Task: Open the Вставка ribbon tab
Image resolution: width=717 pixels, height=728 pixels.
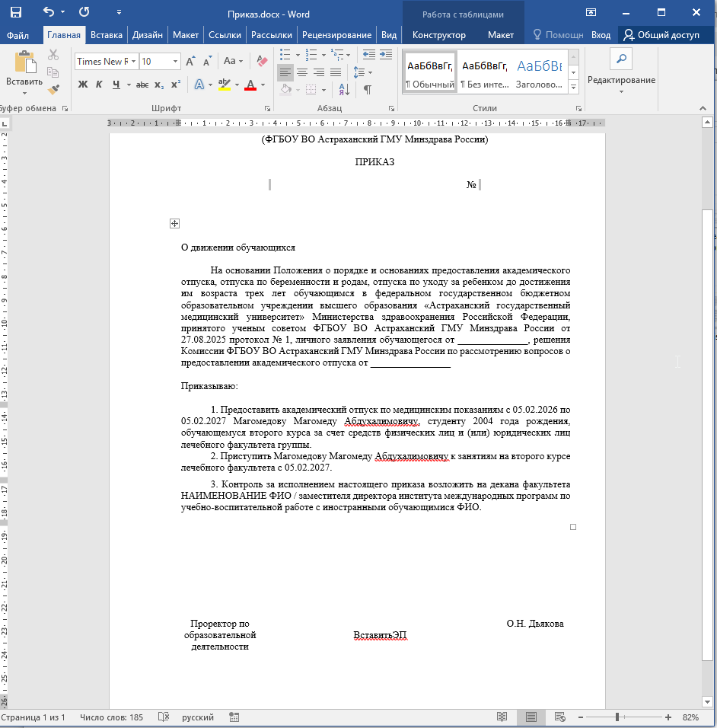Action: pyautogui.click(x=106, y=35)
